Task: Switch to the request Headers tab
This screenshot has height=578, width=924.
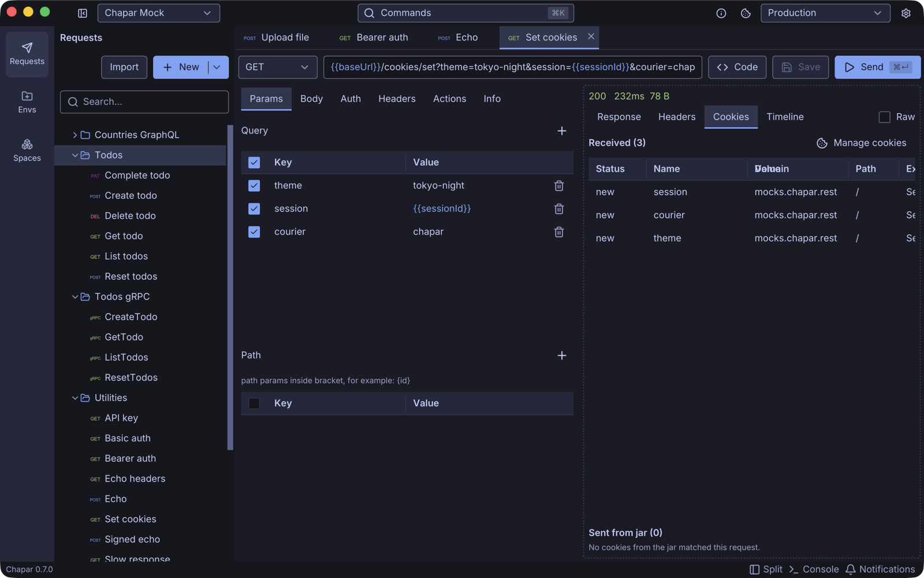Action: coord(397,99)
